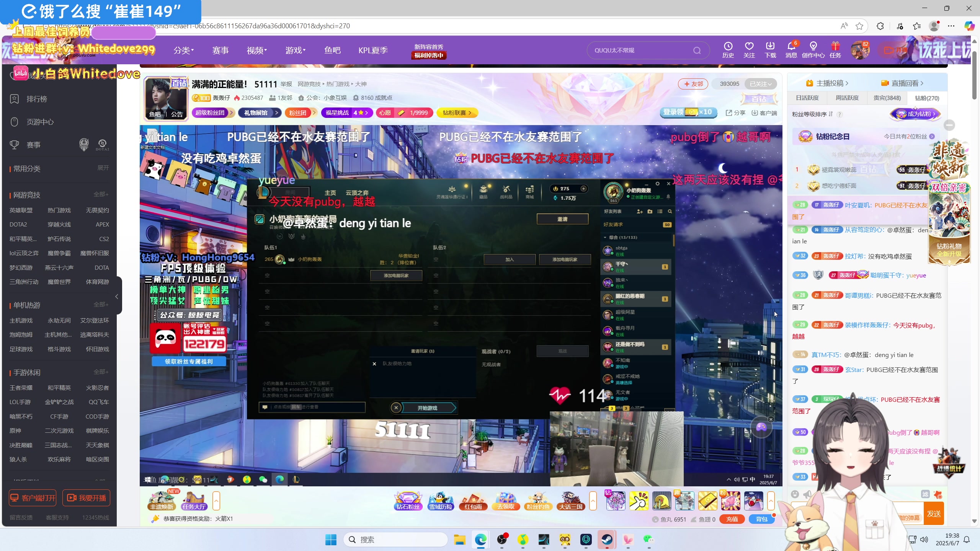Screen dimensions: 980x551
Task: Open Steam from the Windows taskbar
Action: click(607, 540)
